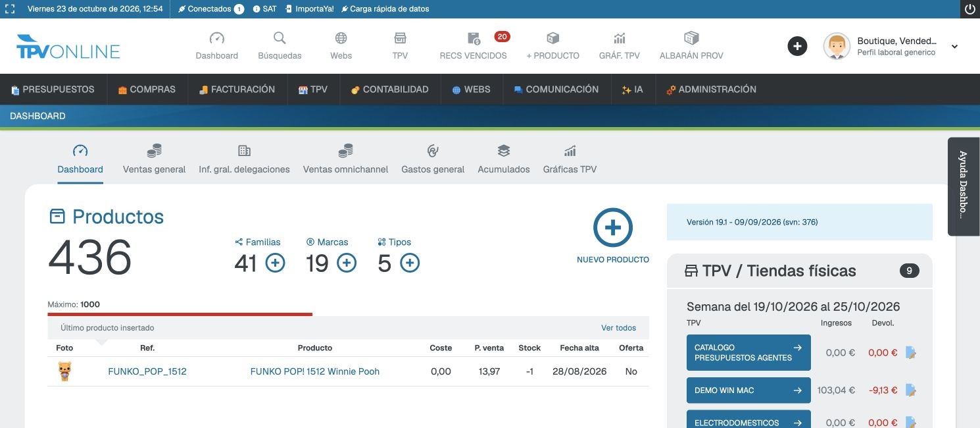The image size is (980, 428).
Task: Open the ADMINISTRACIÓN menu
Action: point(711,90)
